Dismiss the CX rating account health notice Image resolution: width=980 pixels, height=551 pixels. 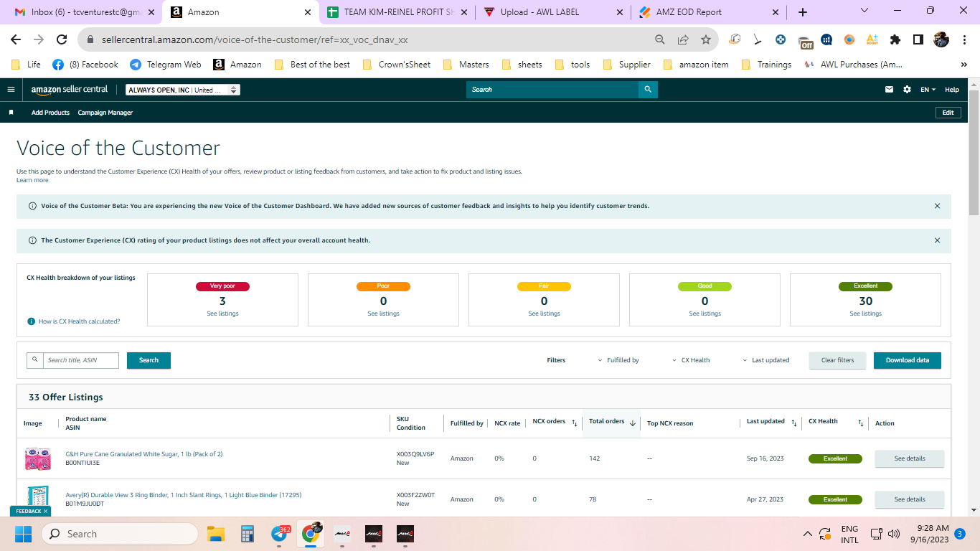tap(937, 240)
